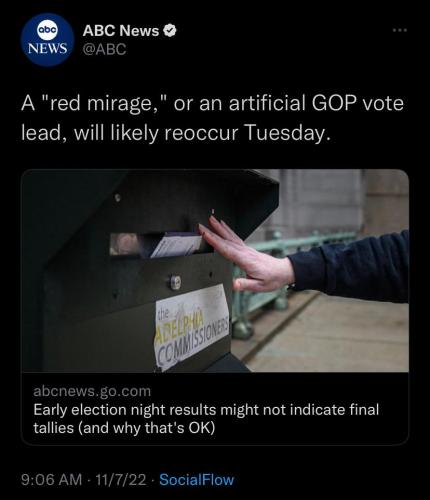Image resolution: width=430 pixels, height=500 pixels.
Task: Click the blue verified checkmark badge
Action: click(170, 31)
